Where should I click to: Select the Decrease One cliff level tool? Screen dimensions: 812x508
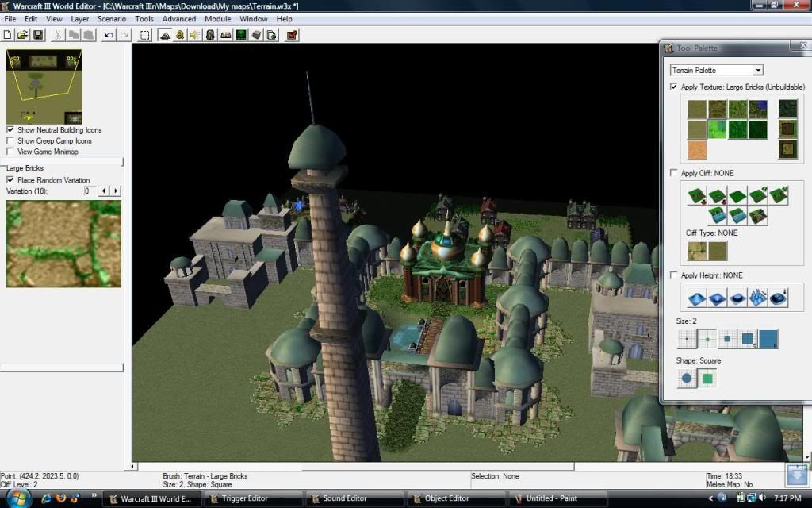[x=717, y=196]
